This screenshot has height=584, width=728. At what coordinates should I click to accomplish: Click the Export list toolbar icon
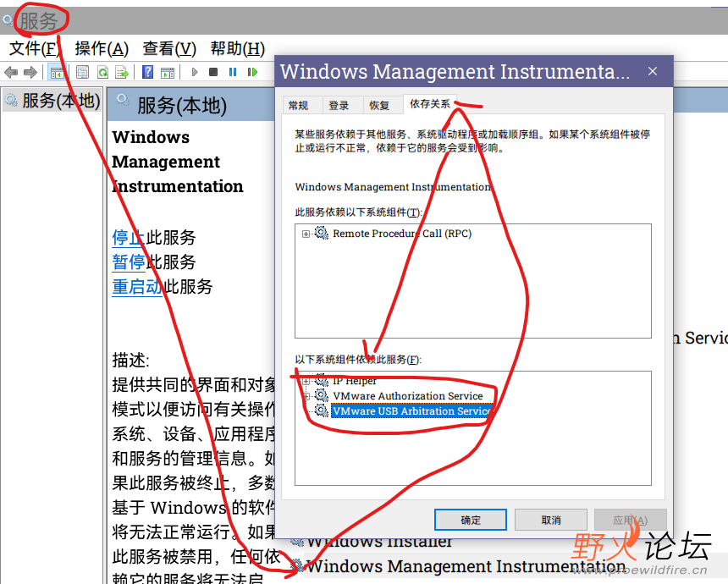coord(122,72)
